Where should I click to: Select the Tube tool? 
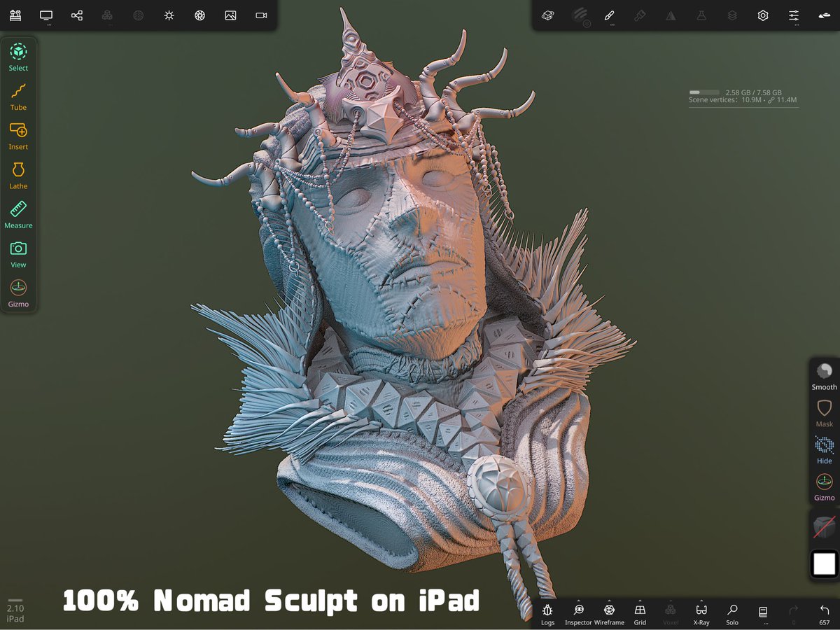click(18, 97)
